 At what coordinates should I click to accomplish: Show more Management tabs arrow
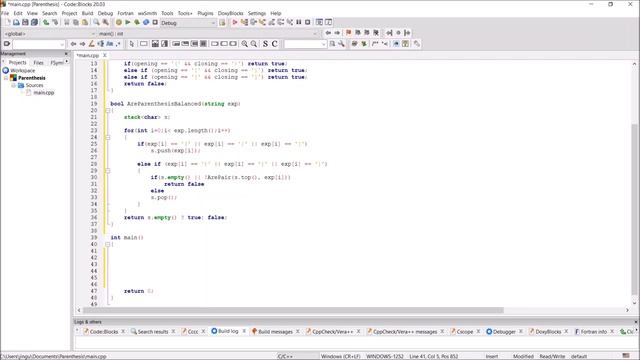tap(67, 62)
